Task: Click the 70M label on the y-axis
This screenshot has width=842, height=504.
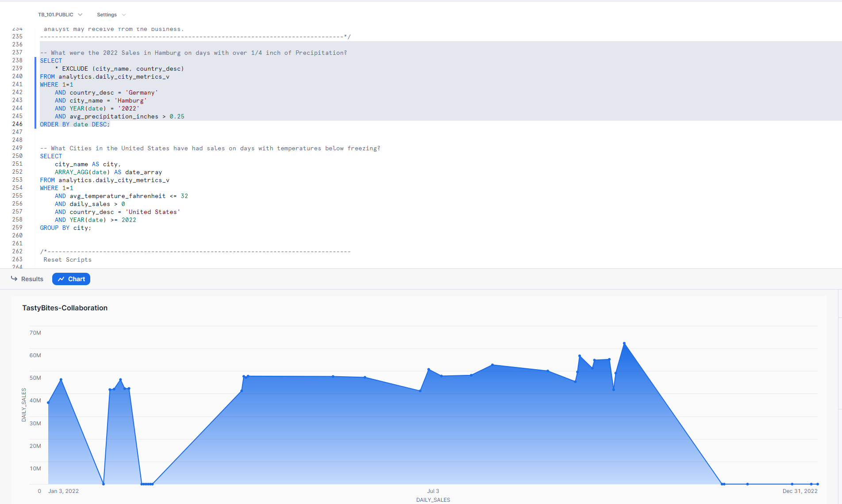Action: (x=35, y=332)
